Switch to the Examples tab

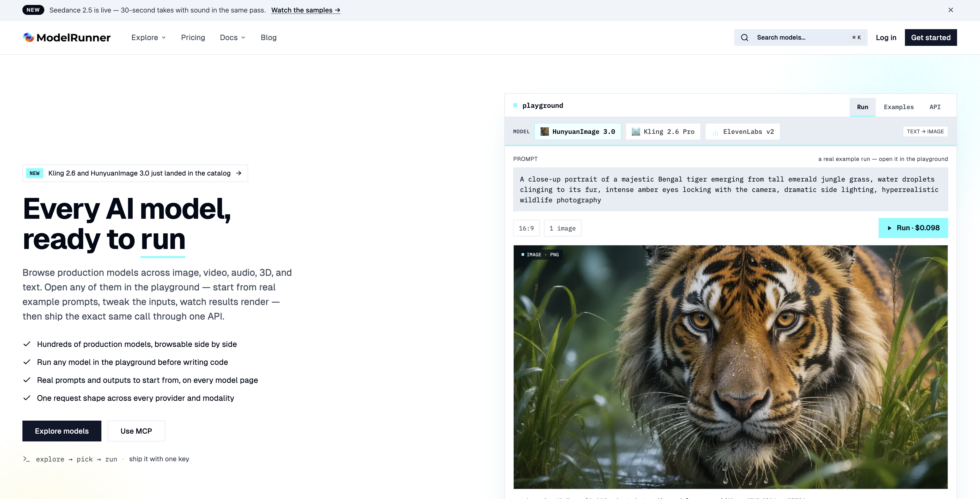pos(899,107)
